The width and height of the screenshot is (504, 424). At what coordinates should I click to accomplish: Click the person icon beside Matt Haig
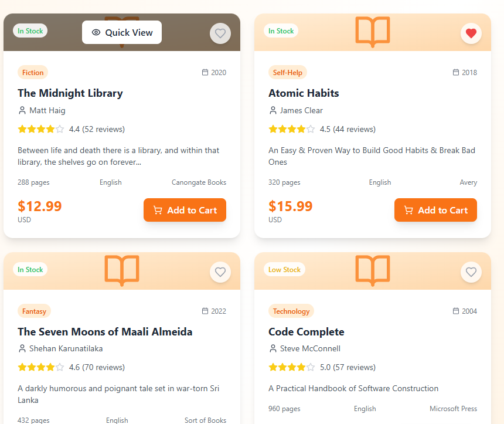[22, 110]
